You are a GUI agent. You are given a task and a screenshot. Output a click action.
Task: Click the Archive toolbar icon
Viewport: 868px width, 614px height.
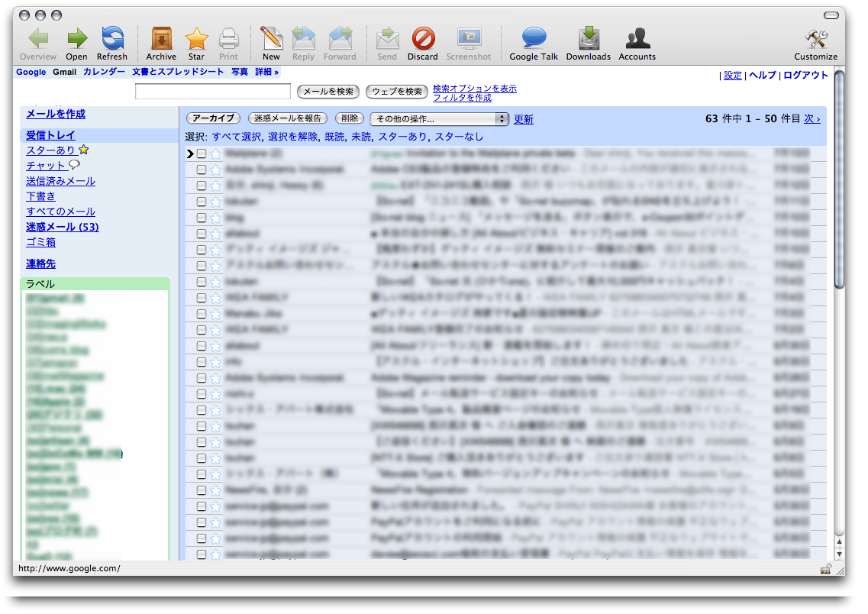161,39
